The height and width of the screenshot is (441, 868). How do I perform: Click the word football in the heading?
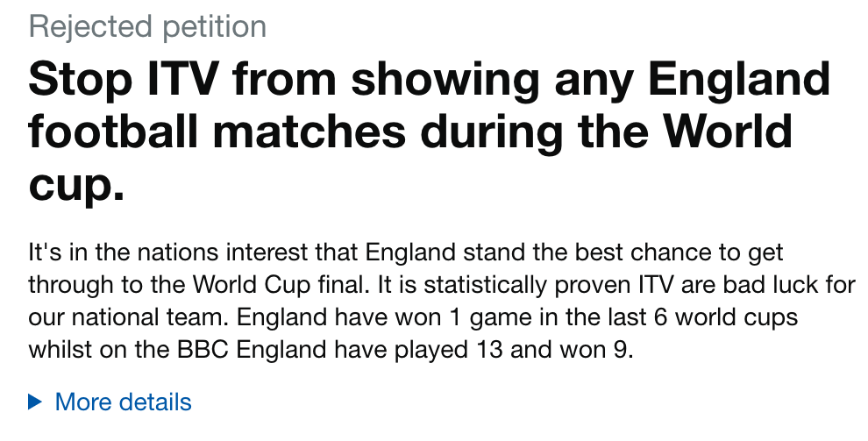pos(105,132)
